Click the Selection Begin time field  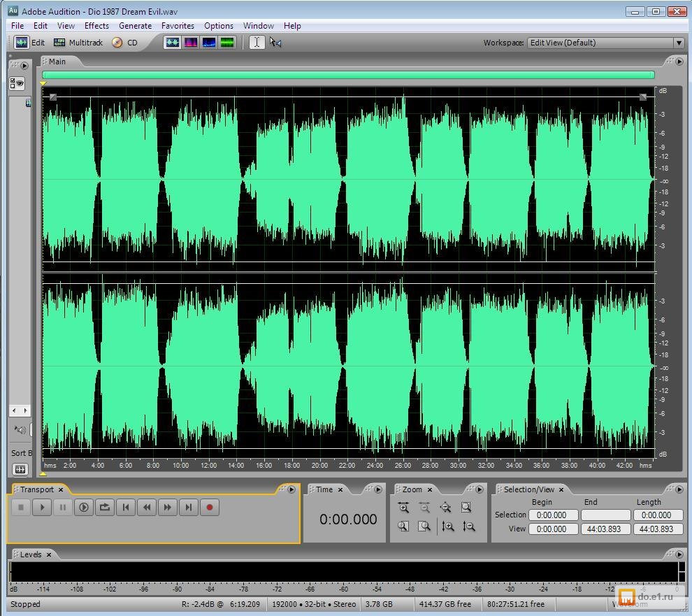click(552, 515)
